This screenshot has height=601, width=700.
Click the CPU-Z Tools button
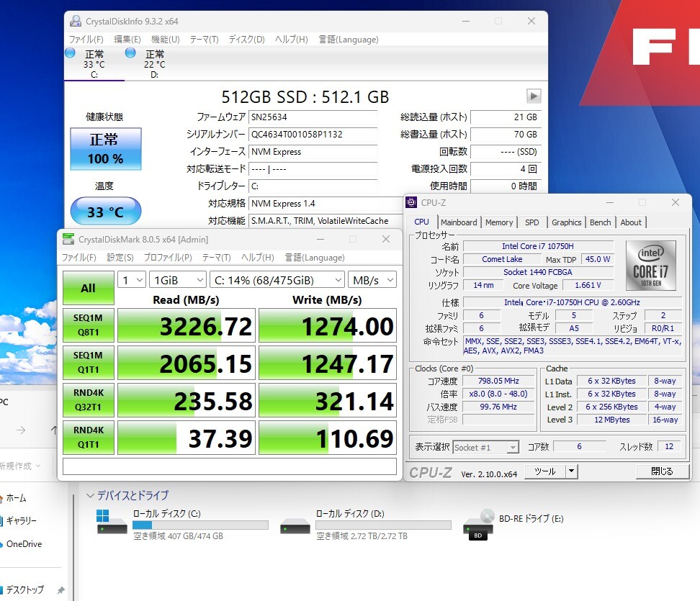pyautogui.click(x=545, y=471)
